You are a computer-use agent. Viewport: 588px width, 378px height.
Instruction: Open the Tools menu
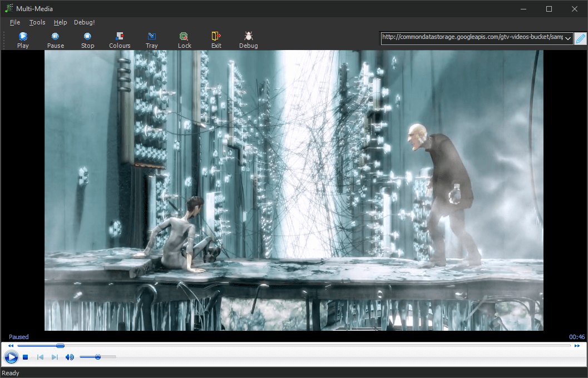point(37,22)
